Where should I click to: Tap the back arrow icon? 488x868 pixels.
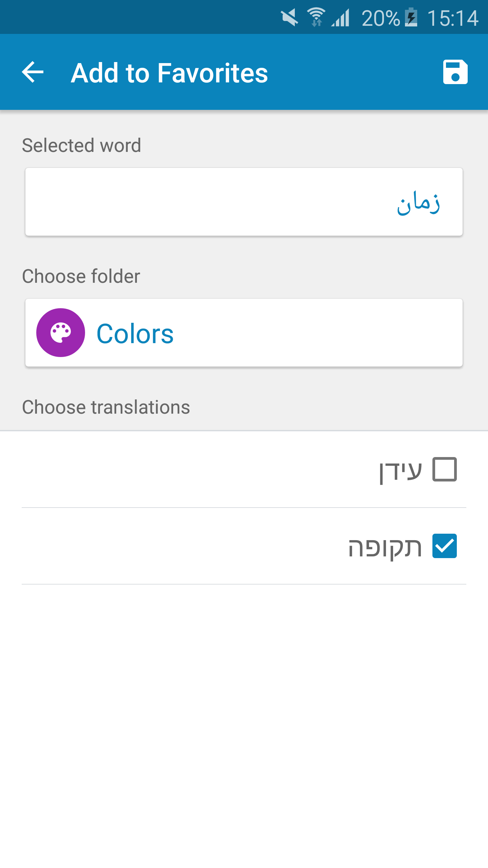pos(33,72)
